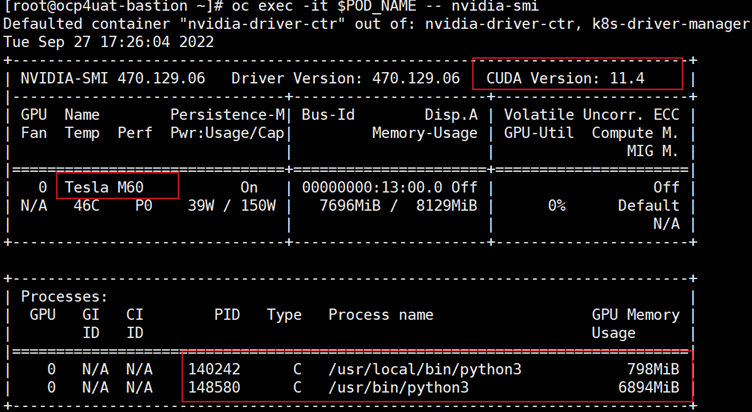Select the date line 'Tue Sep 27 17:26:04 2022'
752x412 pixels.
(x=108, y=42)
